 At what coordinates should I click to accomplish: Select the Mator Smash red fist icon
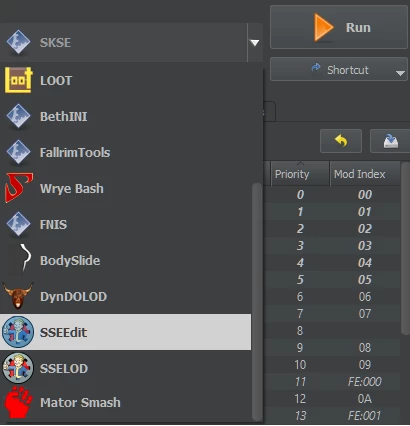pos(18,402)
